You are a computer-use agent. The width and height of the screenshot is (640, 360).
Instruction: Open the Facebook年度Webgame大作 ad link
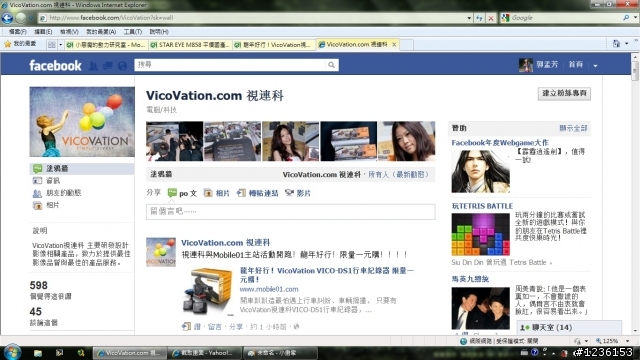point(500,142)
